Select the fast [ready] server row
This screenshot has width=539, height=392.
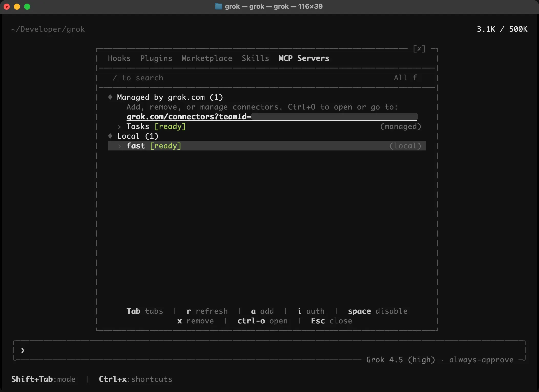click(x=267, y=146)
